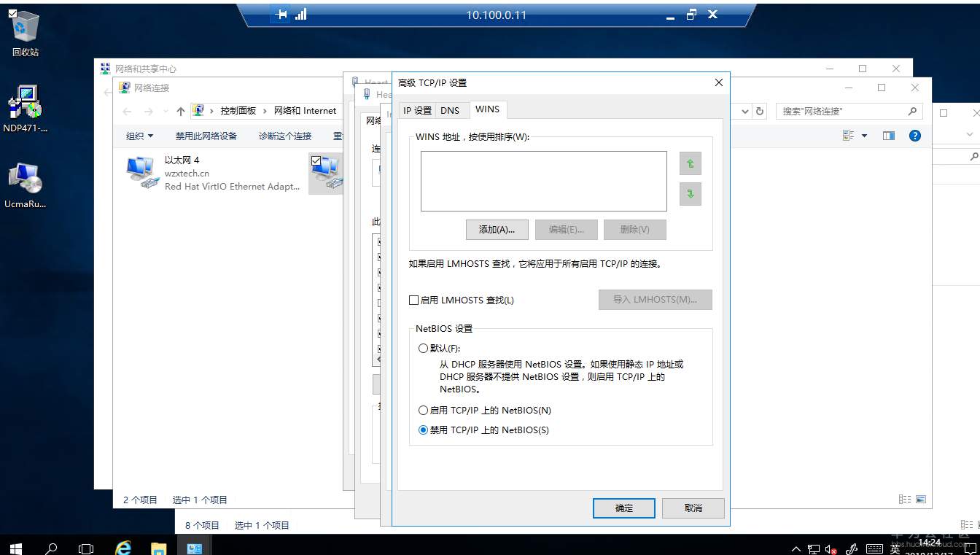Image resolution: width=980 pixels, height=555 pixels.
Task: Click the pin icon on the VNC top bar
Action: coord(279,14)
